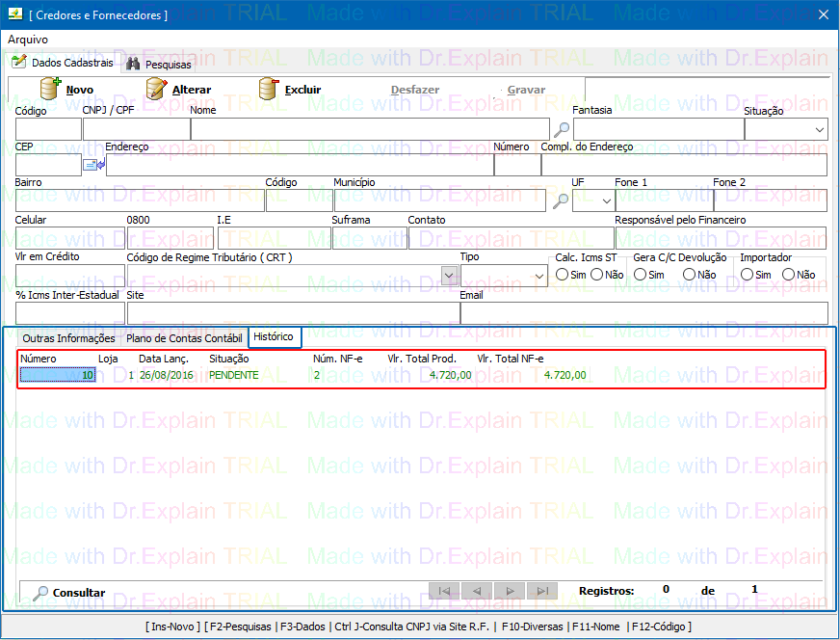Click the Email input field
The image size is (840, 640).
(643, 313)
